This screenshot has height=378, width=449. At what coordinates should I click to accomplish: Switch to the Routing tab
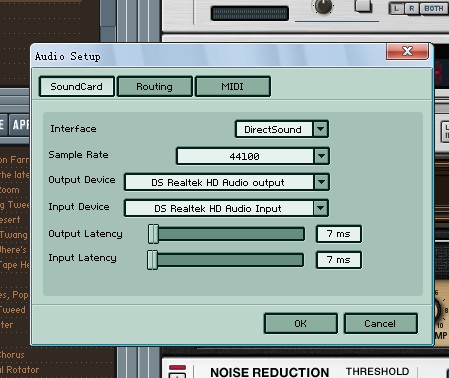pos(155,87)
